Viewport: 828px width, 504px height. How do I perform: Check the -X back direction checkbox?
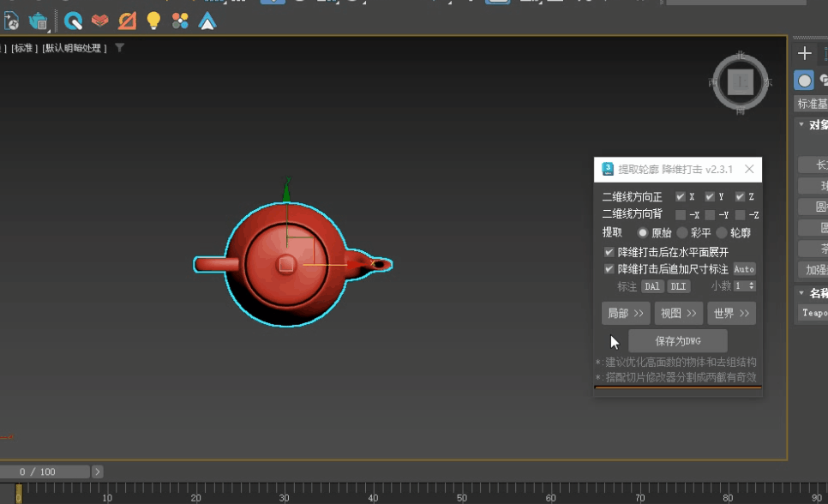(681, 214)
